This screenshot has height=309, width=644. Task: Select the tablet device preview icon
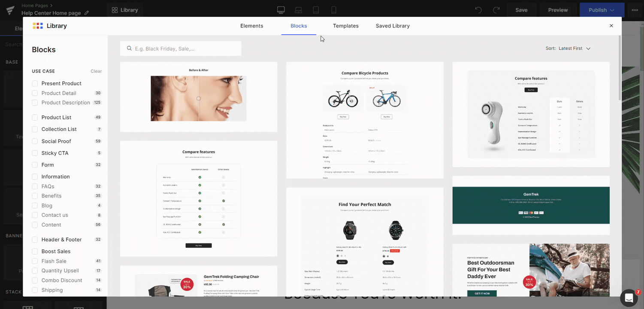click(316, 10)
